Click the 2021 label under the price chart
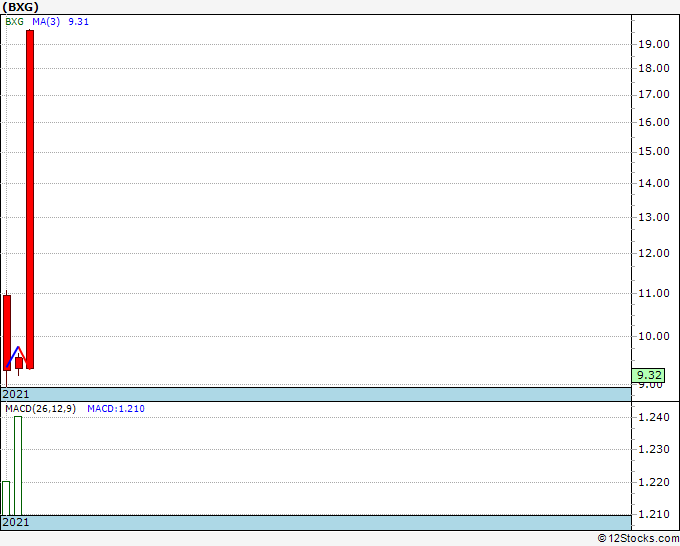680x546 pixels. (x=16, y=394)
